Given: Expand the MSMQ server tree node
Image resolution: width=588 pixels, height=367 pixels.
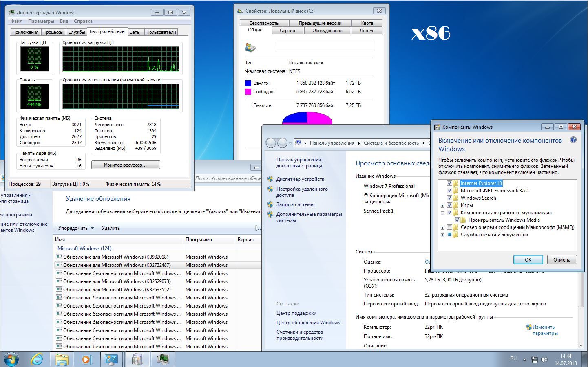Looking at the screenshot, I should [442, 228].
